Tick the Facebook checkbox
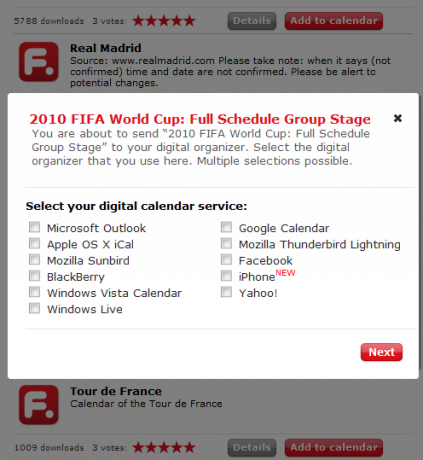The height and width of the screenshot is (460, 423). click(x=226, y=260)
